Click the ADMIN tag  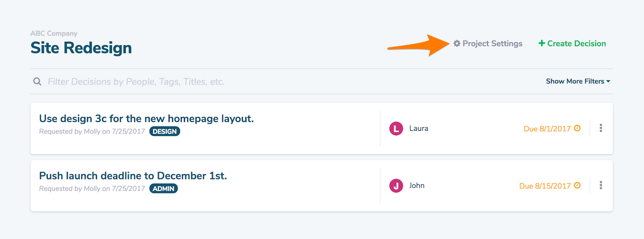(163, 188)
